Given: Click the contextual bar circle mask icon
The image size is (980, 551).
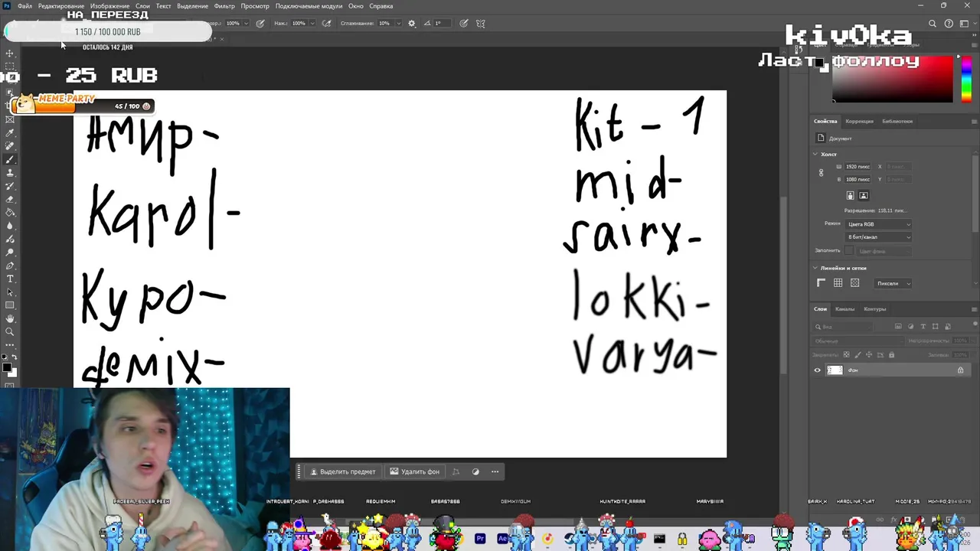Looking at the screenshot, I should tap(475, 471).
